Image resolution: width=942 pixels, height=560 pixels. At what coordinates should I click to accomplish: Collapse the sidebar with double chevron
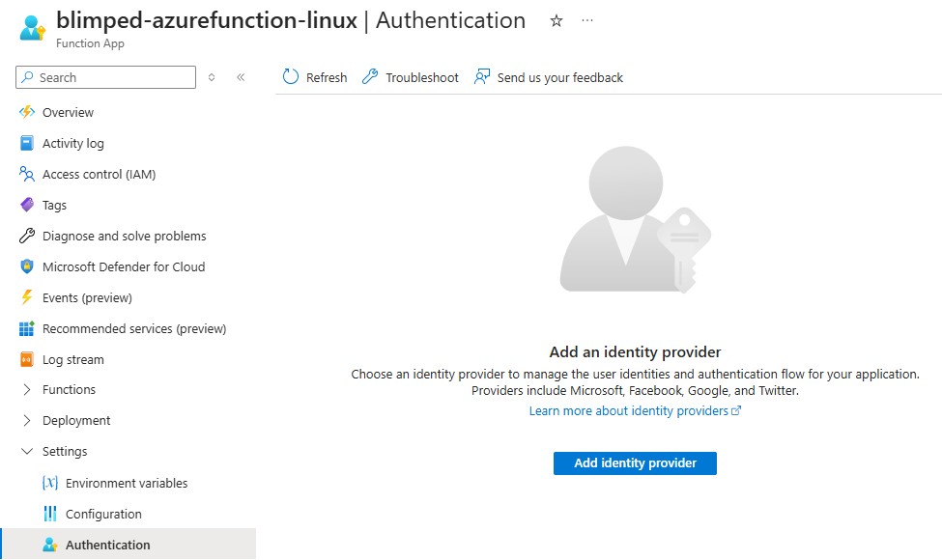(x=241, y=77)
